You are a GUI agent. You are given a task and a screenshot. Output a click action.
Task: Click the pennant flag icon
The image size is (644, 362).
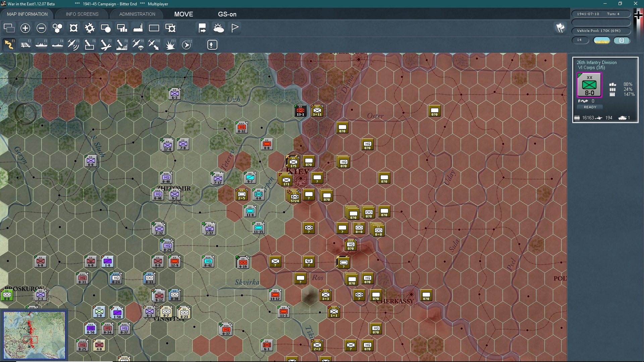[235, 28]
